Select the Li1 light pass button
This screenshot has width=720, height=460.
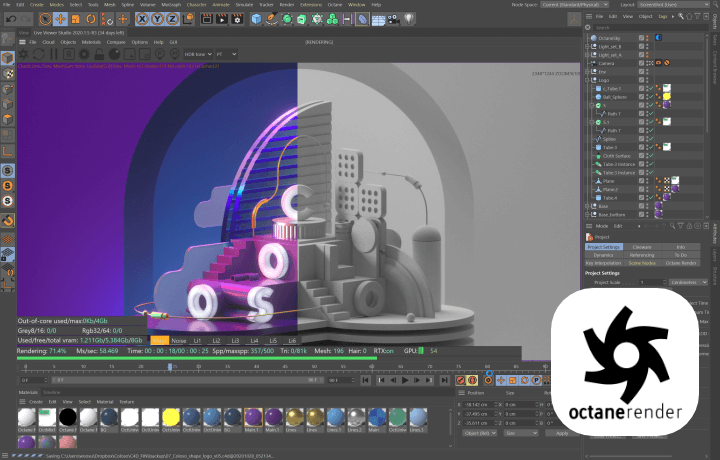point(197,341)
